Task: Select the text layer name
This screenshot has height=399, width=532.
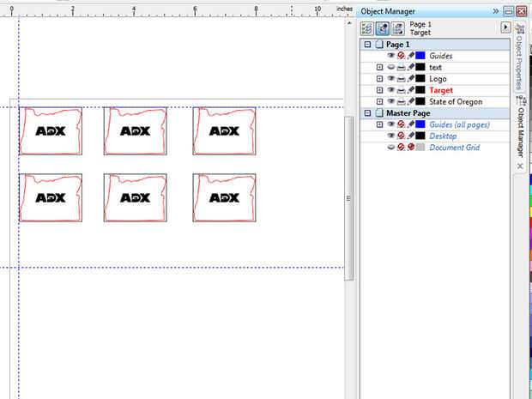Action: pyautogui.click(x=435, y=67)
